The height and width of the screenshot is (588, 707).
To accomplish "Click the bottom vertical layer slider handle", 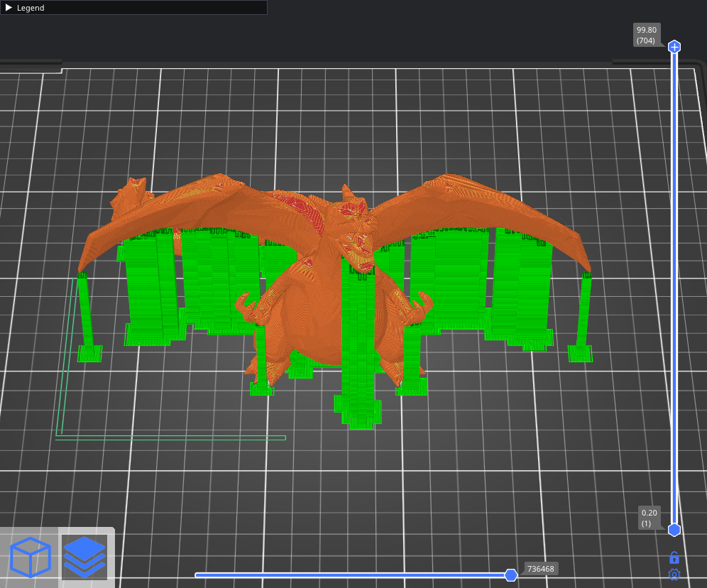I will [674, 530].
